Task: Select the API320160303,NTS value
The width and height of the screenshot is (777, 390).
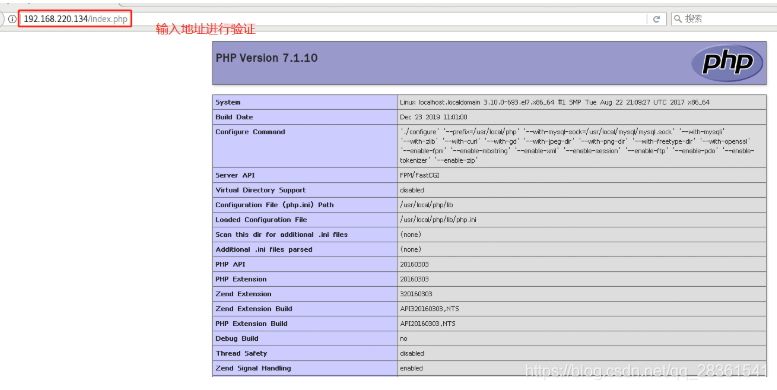Action: pyautogui.click(x=429, y=309)
